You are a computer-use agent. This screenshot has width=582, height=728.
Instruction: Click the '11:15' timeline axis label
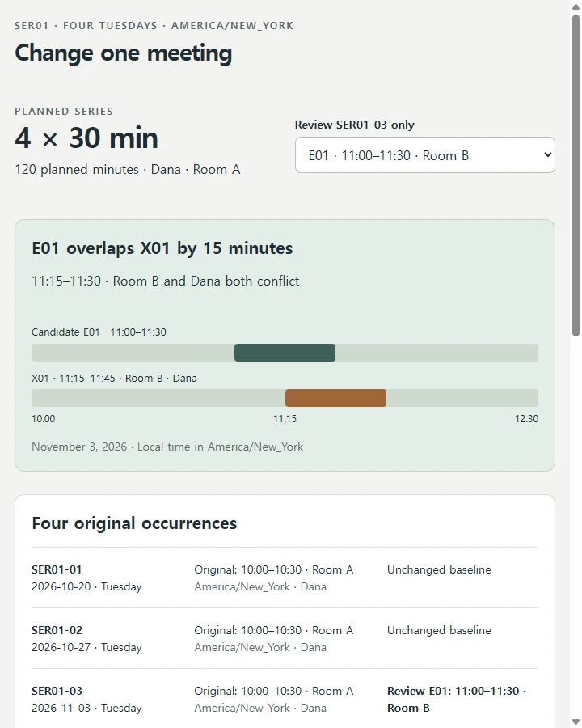click(x=285, y=419)
